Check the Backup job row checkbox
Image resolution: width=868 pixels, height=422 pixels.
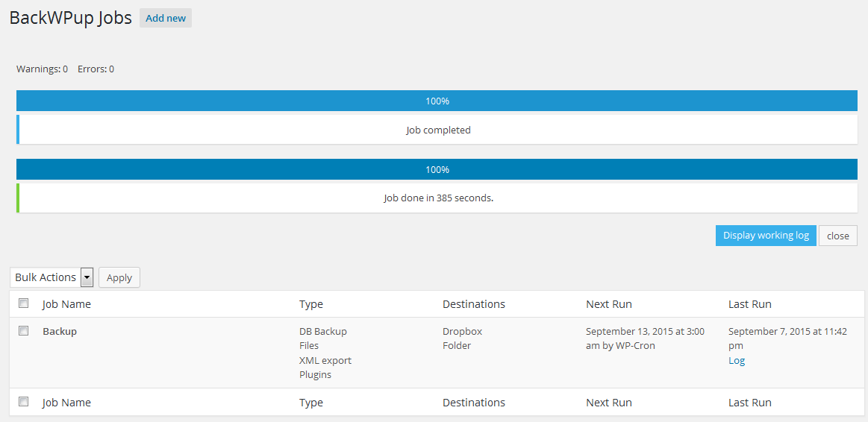(23, 331)
